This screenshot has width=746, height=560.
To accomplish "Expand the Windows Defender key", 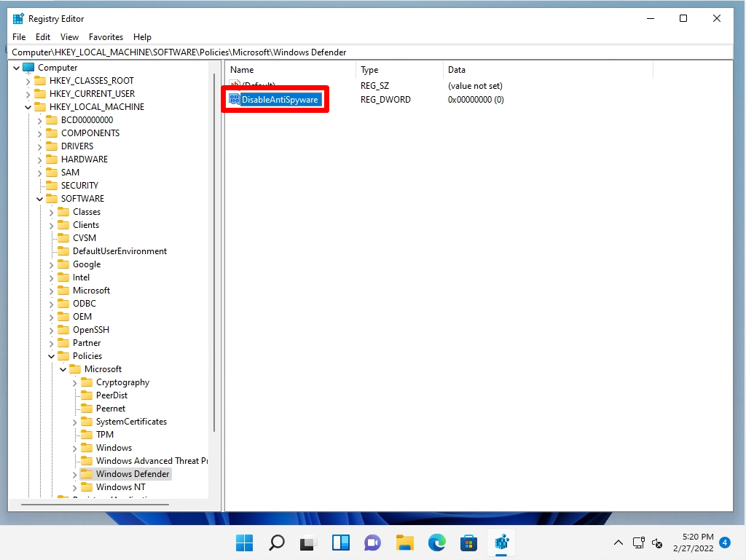I will (75, 474).
